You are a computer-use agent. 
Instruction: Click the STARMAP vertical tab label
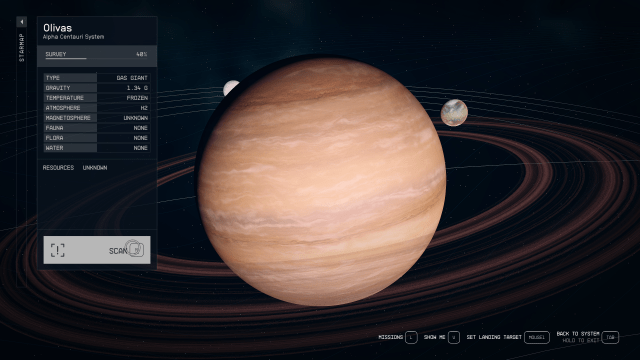point(22,47)
